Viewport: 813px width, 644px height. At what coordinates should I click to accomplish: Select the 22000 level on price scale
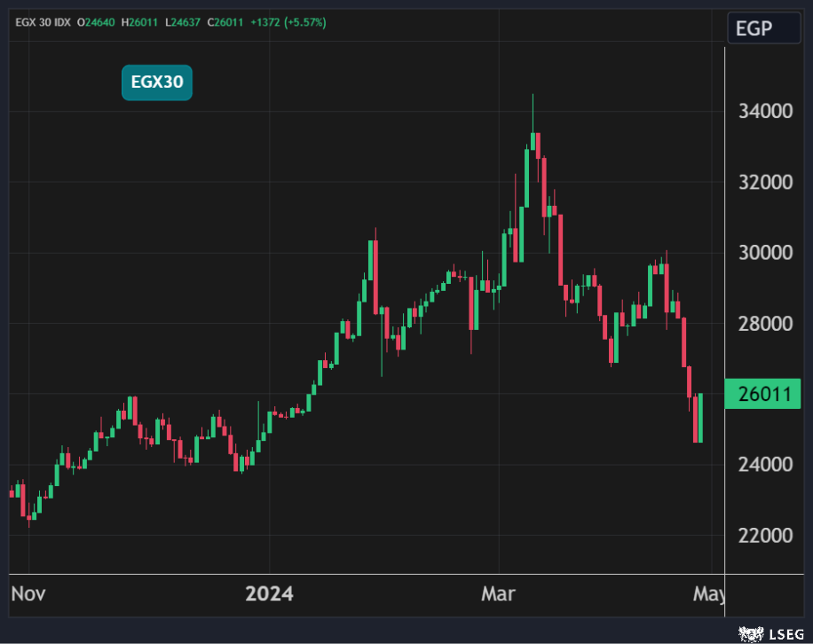point(765,536)
